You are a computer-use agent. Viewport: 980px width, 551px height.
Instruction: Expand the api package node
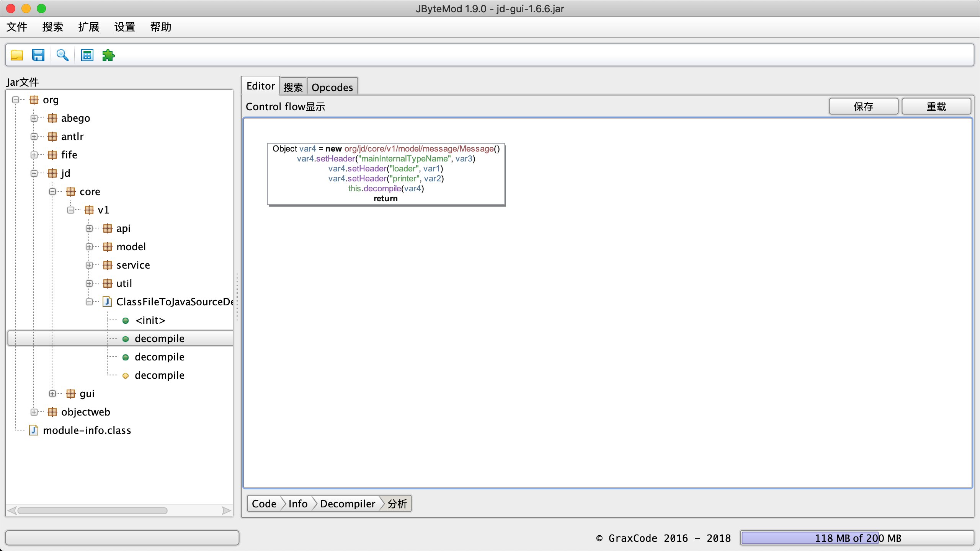[x=90, y=228]
